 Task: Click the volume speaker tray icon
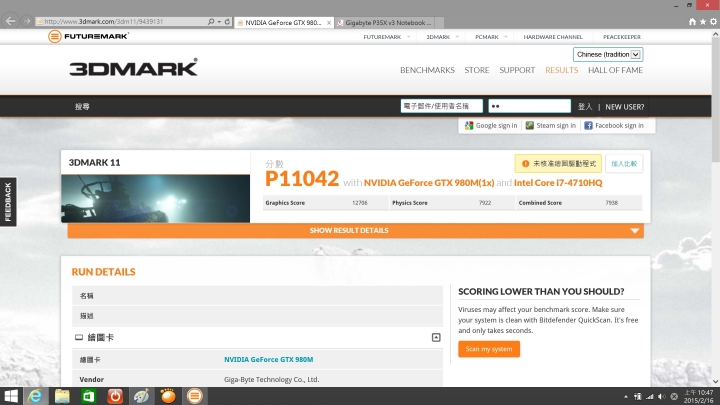(662, 397)
